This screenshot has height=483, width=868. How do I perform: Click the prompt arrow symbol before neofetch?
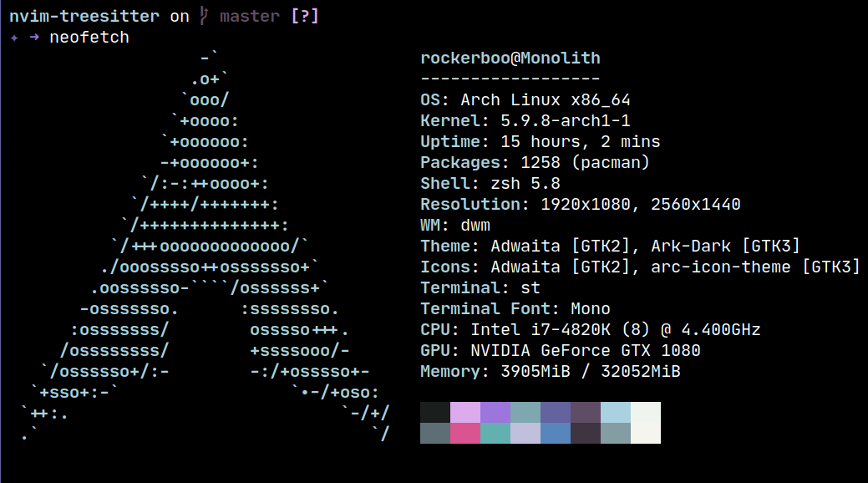click(x=34, y=37)
